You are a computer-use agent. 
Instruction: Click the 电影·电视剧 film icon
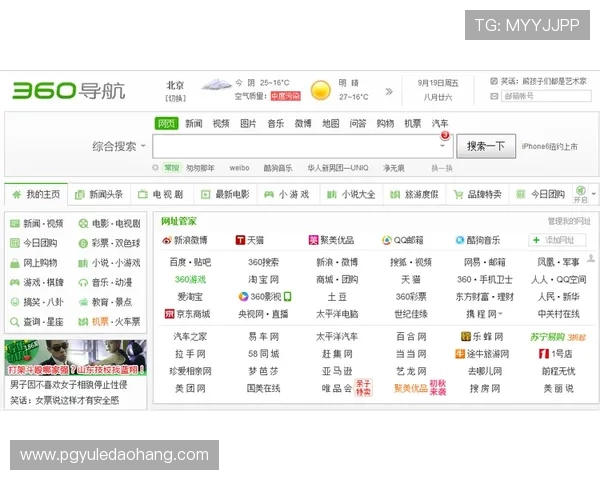[x=83, y=224]
